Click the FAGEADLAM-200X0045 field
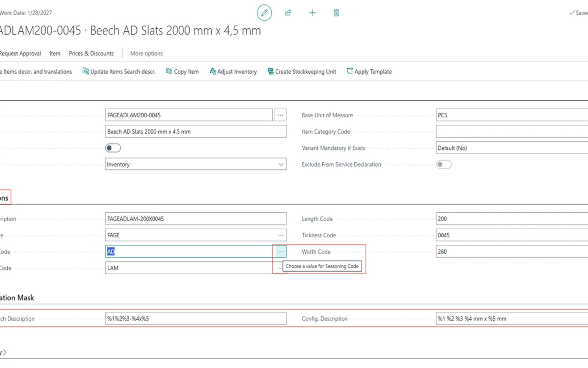 click(x=196, y=219)
